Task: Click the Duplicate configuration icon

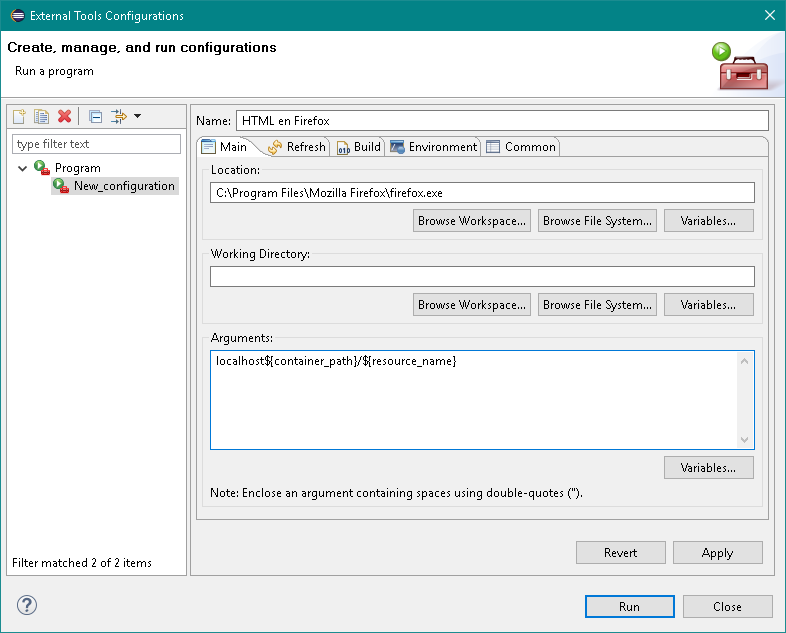Action: [x=42, y=117]
